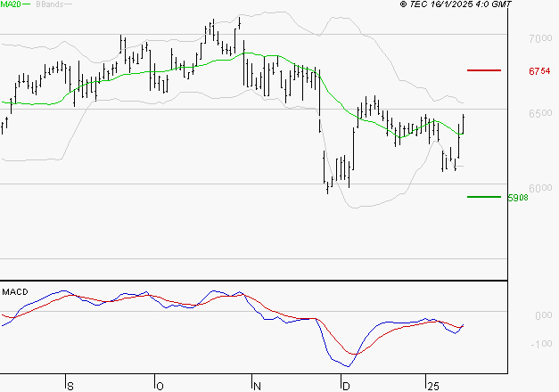Click the green support line marker
The width and height of the screenshot is (559, 392).
(484, 197)
